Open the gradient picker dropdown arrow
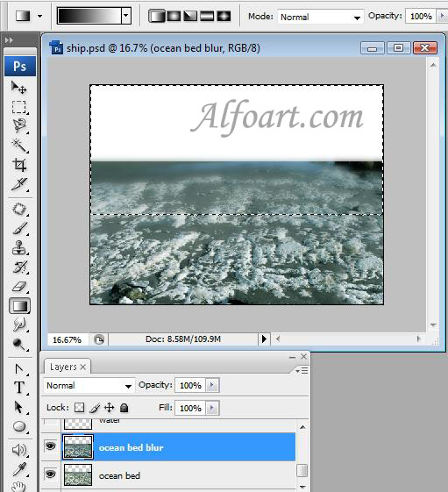 click(125, 16)
